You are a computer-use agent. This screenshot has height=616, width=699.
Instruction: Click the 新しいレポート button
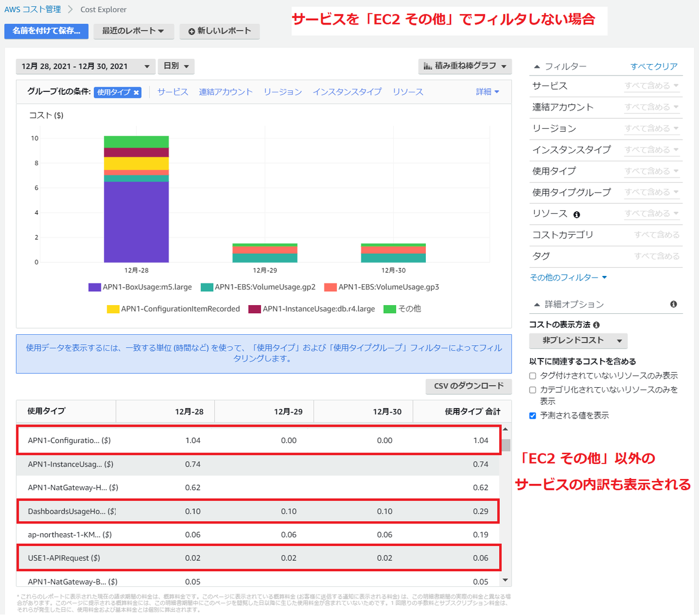[220, 31]
